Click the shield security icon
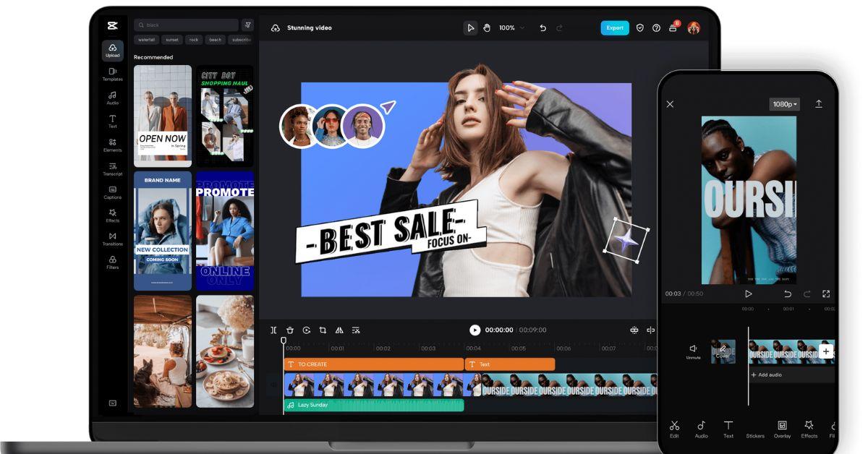The height and width of the screenshot is (454, 868). pyautogui.click(x=640, y=28)
